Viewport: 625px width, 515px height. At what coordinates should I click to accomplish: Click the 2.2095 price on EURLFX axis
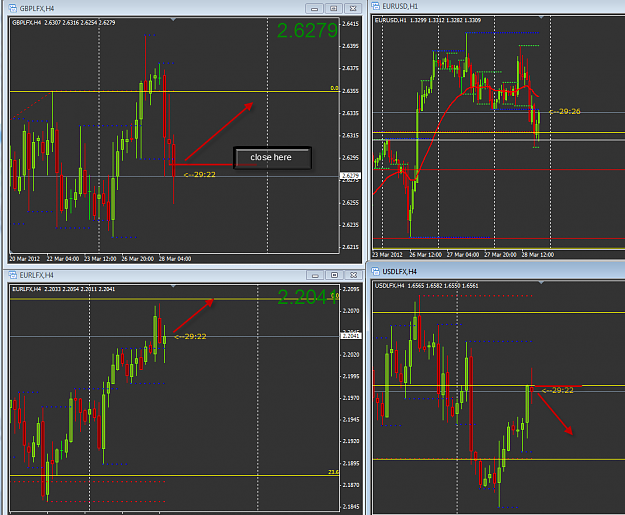point(351,289)
